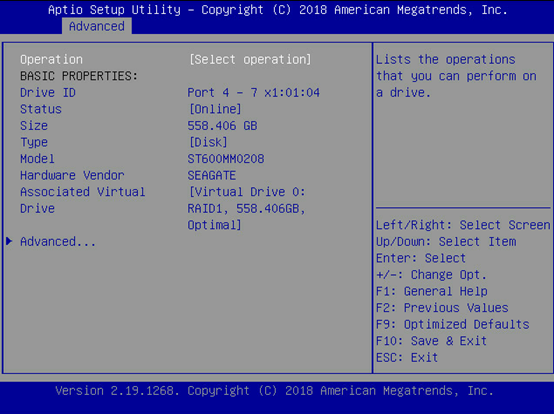Open the Advanced... submenu entry
Screen dimensions: 554x414
[x=58, y=242]
